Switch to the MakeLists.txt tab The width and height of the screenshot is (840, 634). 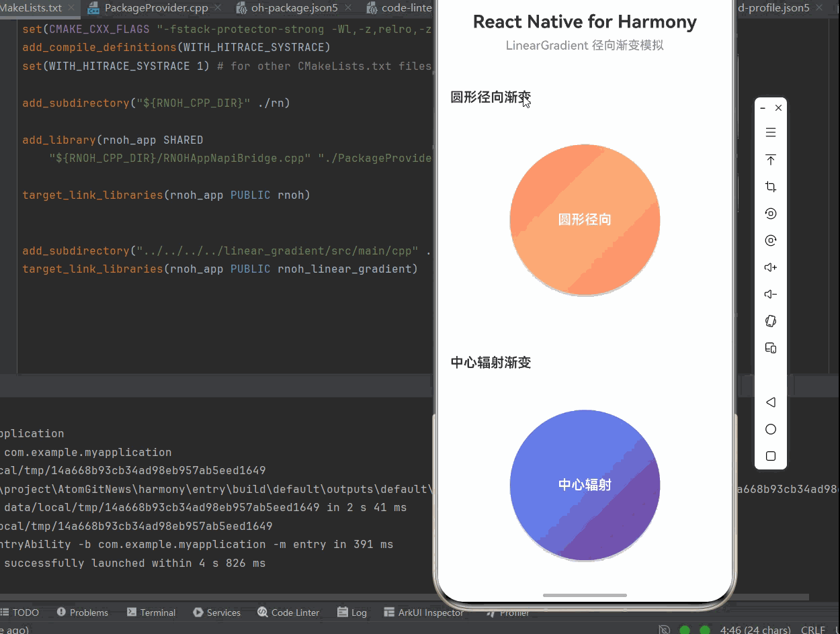coord(31,8)
